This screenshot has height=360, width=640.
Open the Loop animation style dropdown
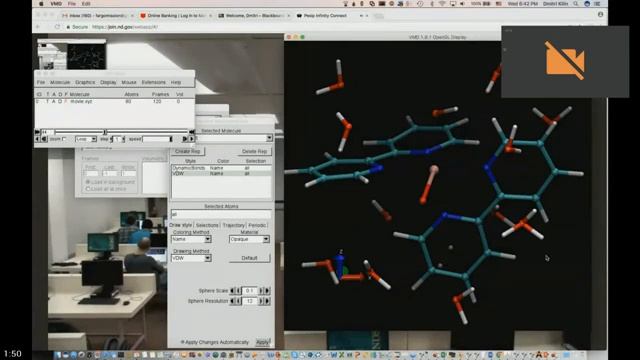pyautogui.click(x=86, y=139)
